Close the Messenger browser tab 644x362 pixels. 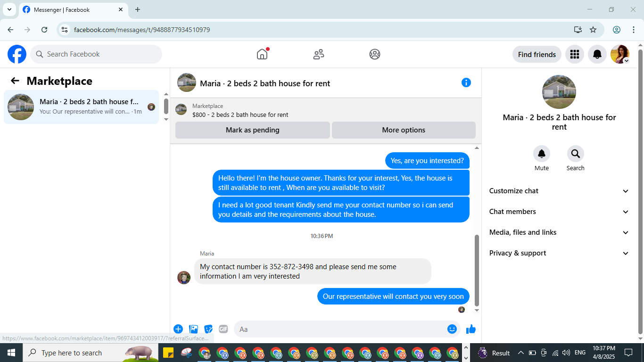121,9
